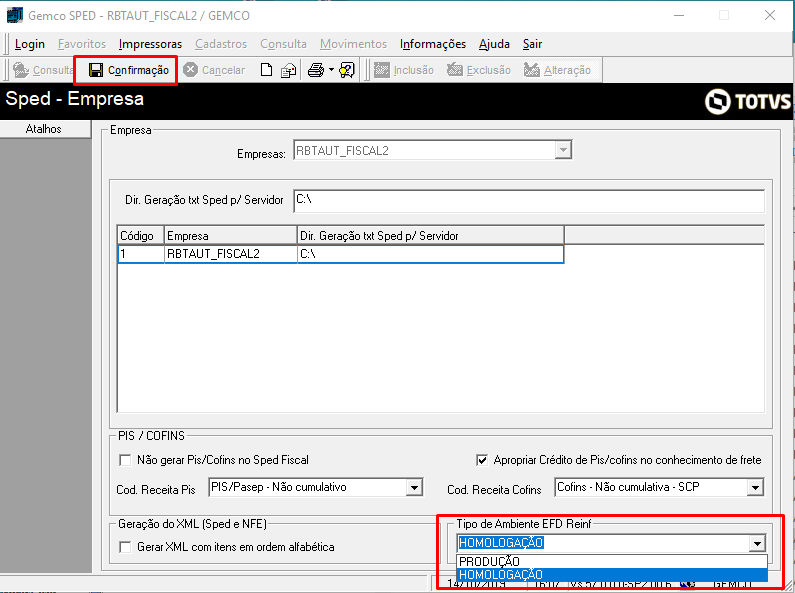795x593 pixels.
Task: Click the envelope documents icon in toolbar
Action: coord(288,70)
